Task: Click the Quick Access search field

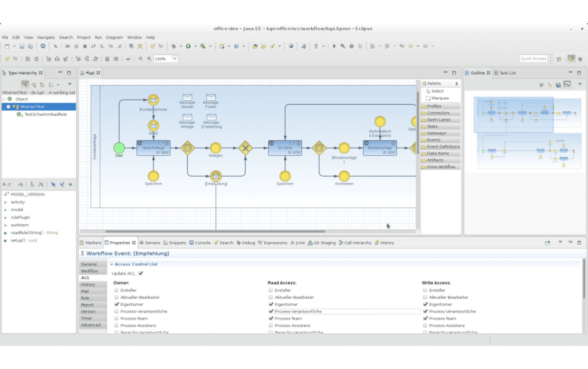Action: click(x=534, y=58)
